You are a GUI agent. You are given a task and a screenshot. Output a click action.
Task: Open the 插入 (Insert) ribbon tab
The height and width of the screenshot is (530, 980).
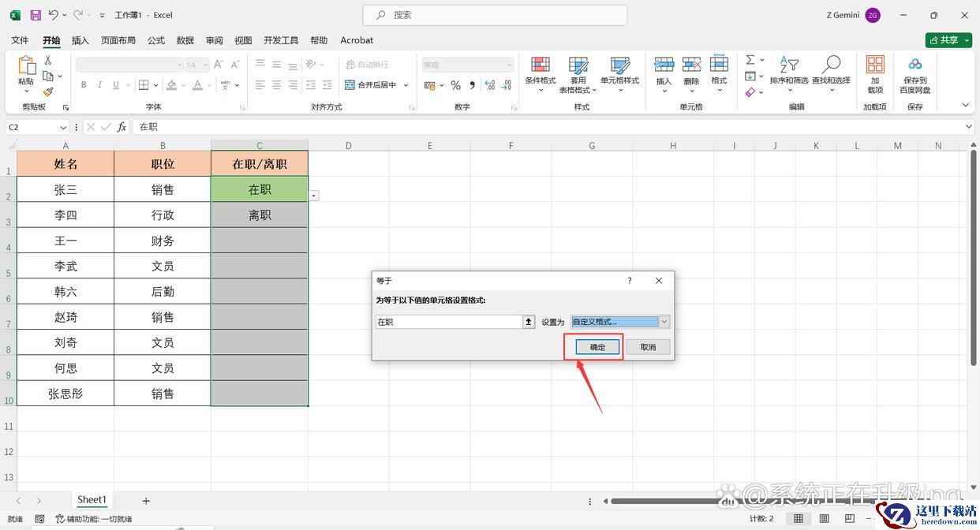tap(80, 40)
